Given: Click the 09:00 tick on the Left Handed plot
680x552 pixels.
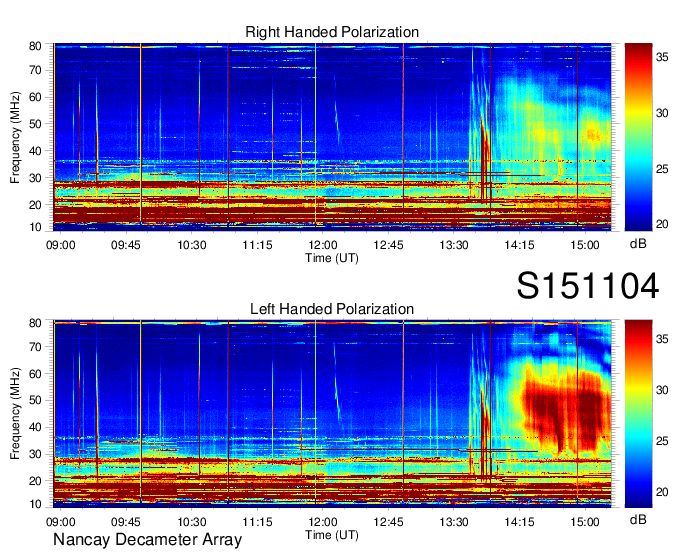Looking at the screenshot, I should click(61, 522).
